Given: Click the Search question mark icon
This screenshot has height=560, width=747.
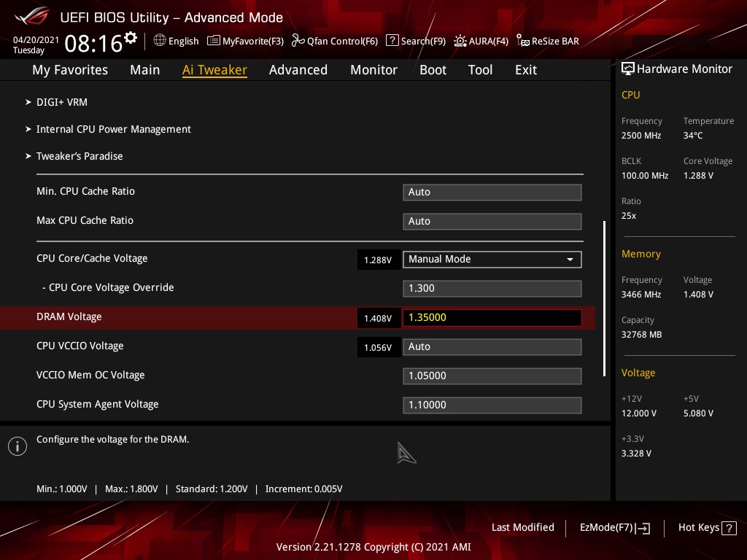Looking at the screenshot, I should tap(392, 40).
